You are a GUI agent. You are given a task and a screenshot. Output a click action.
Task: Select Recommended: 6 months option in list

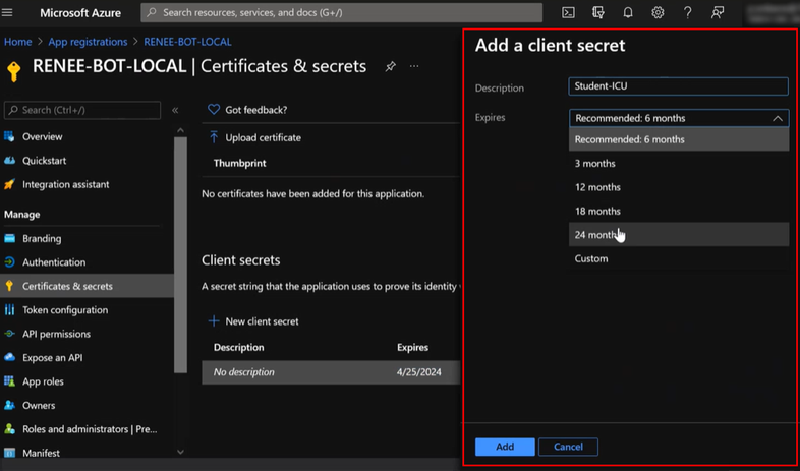click(679, 139)
